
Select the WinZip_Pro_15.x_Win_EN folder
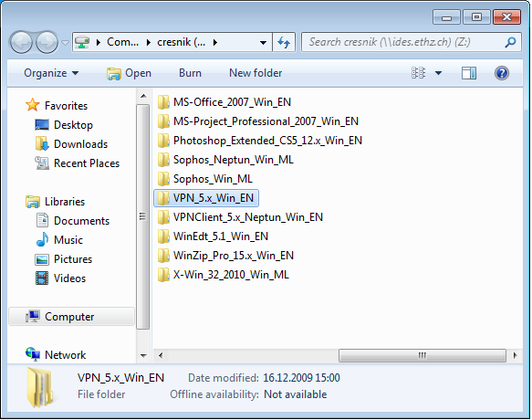[x=225, y=256]
